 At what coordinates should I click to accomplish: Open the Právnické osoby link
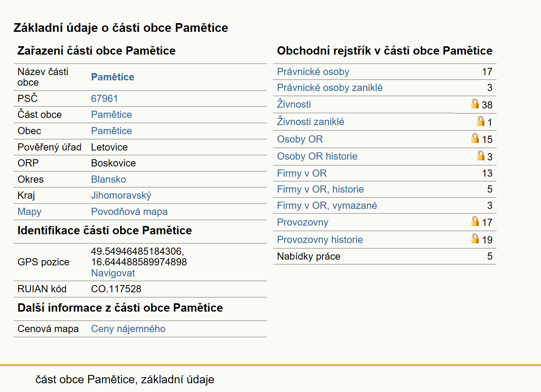point(313,72)
